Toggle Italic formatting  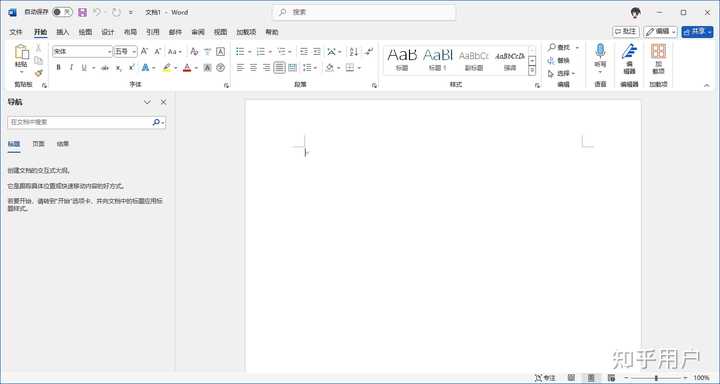[71, 68]
